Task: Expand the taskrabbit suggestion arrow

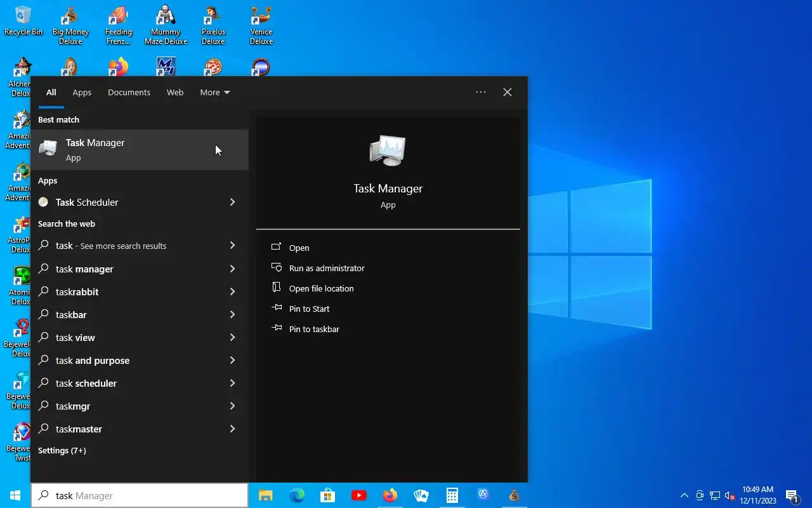Action: [233, 291]
